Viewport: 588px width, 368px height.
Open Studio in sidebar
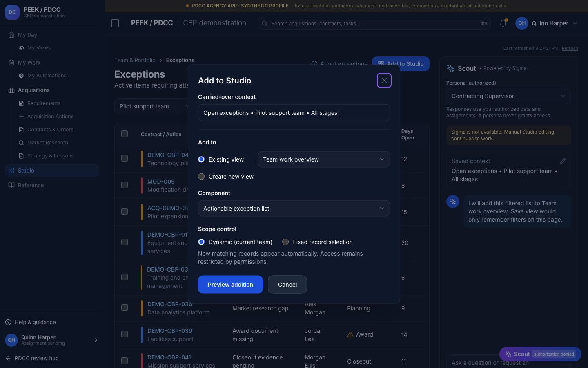[52, 171]
